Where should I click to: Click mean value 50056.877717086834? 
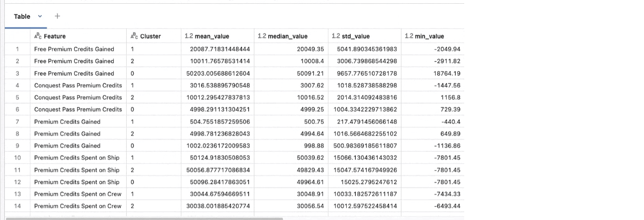[x=218, y=170]
